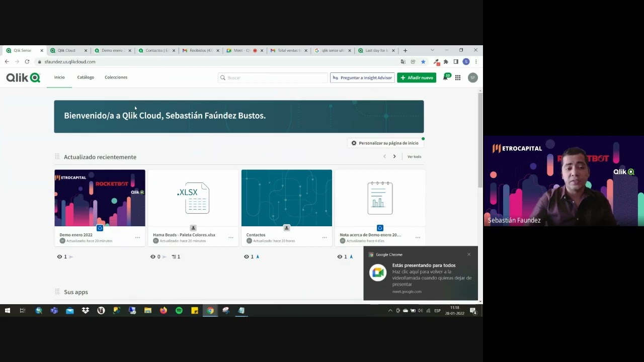Click the drag handle beside Actualizado recientemente
The height and width of the screenshot is (362, 644).
[57, 157]
